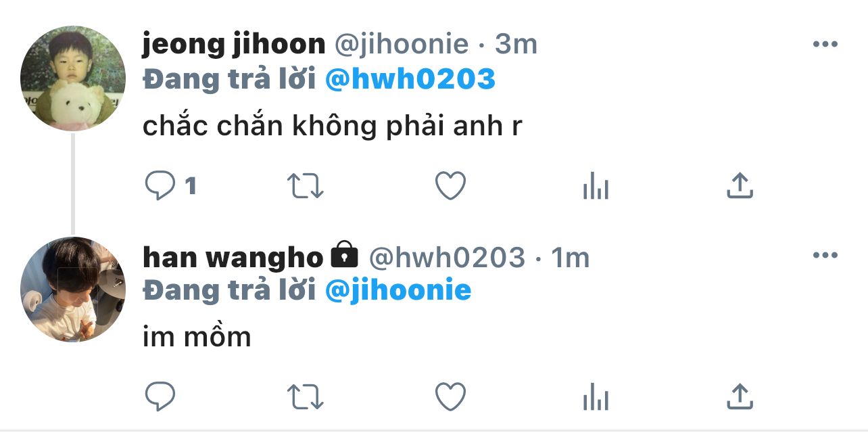Like jeong jihoon's tweet

coord(450,185)
